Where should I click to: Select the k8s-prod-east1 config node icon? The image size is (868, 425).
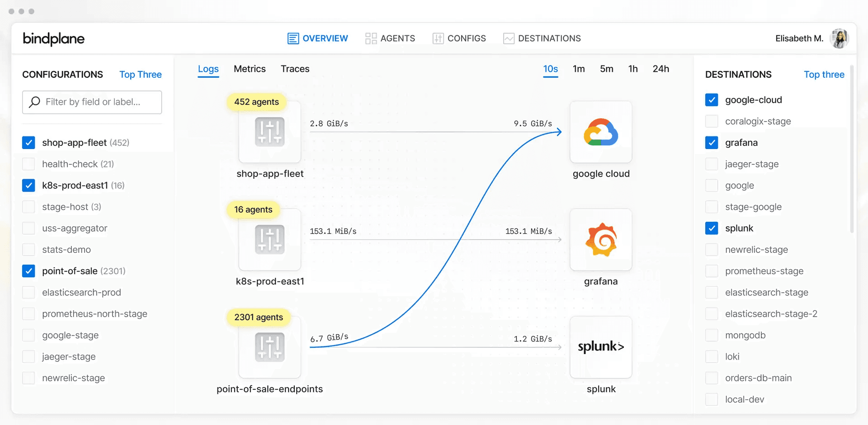269,239
